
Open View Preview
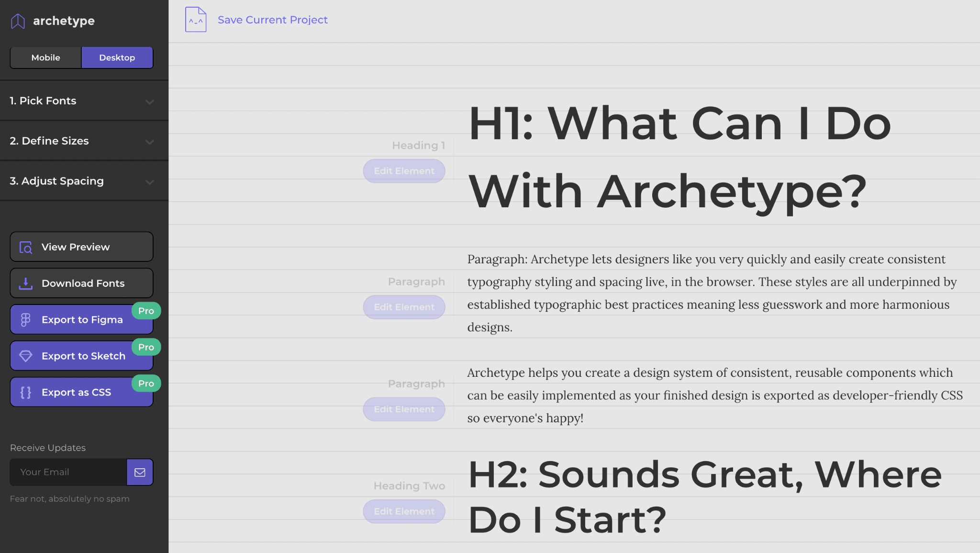pyautogui.click(x=82, y=247)
